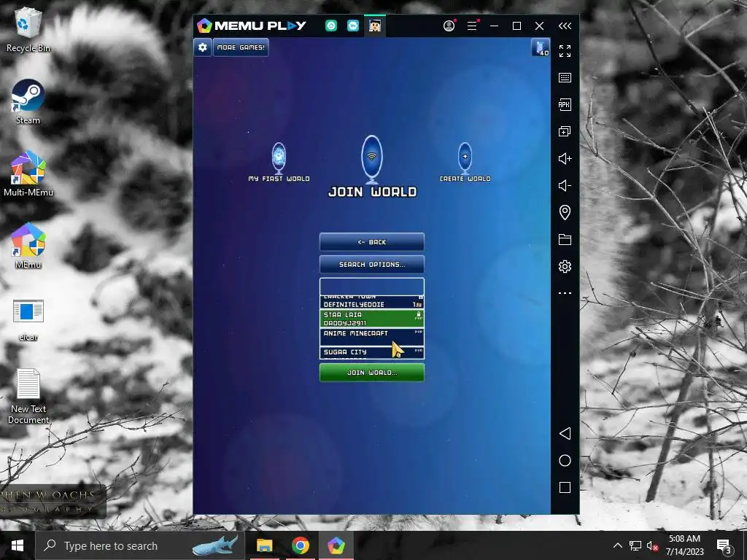747x560 pixels.
Task: Open MEmu keyboard mapping tool
Action: (x=565, y=77)
